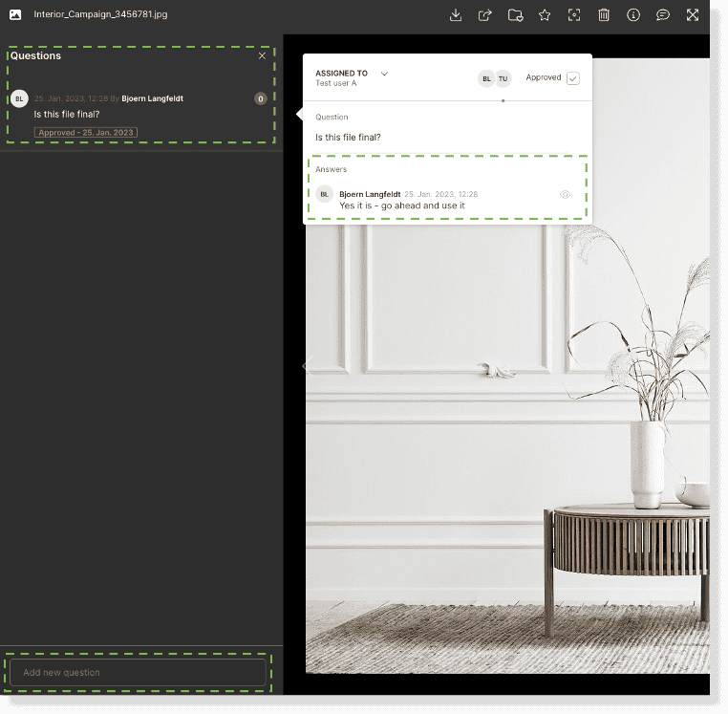
Task: Click the TU user avatar
Action: [503, 78]
